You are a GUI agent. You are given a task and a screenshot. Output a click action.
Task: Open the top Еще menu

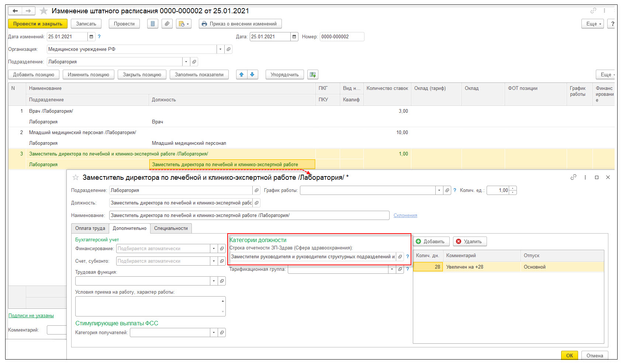pos(593,24)
